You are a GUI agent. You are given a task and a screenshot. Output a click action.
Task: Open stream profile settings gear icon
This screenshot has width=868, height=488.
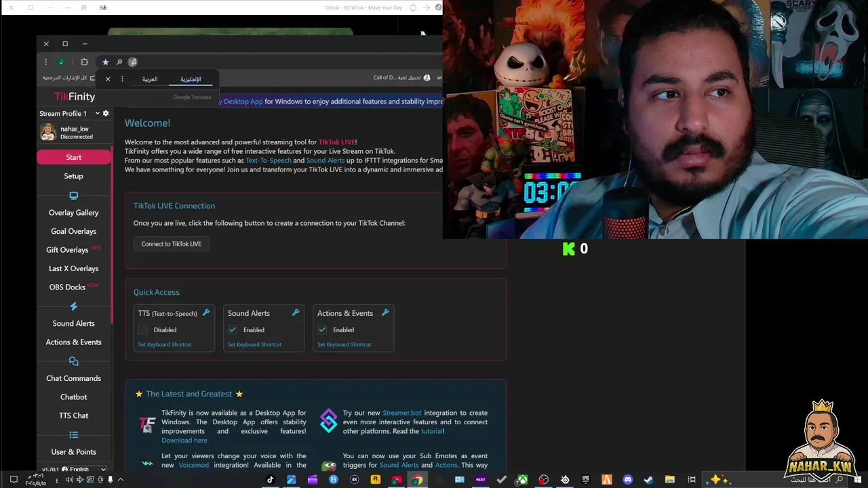coord(106,113)
